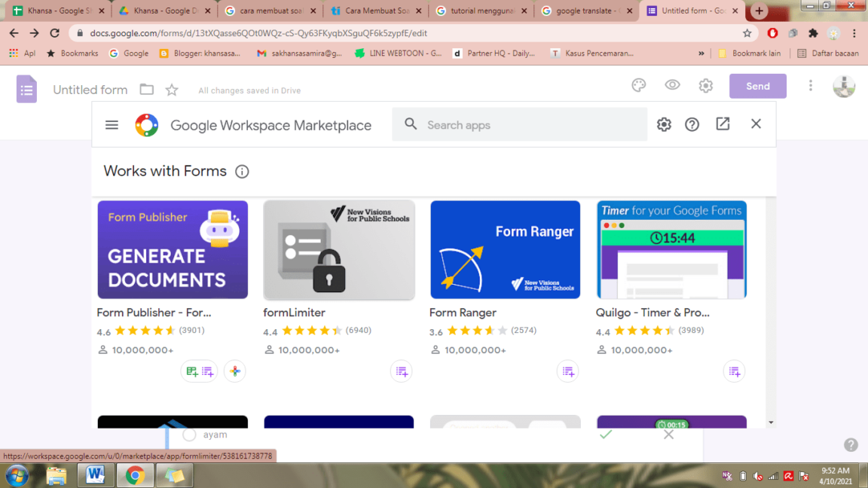868x488 pixels.
Task: Open the Form Publisher card thumbnail
Action: click(x=173, y=249)
